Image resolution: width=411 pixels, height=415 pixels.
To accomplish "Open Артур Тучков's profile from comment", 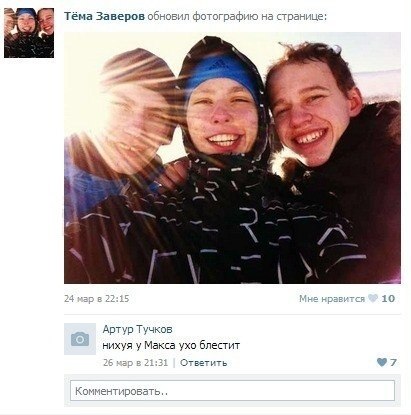I will (x=137, y=329).
